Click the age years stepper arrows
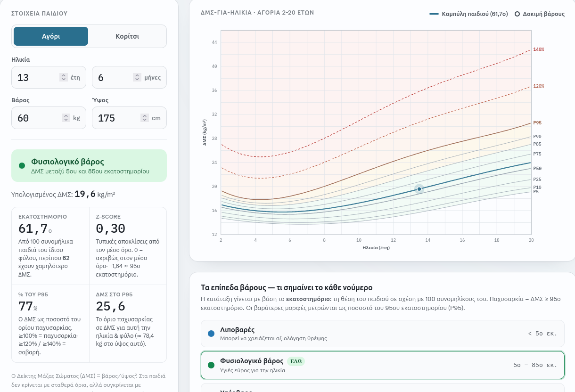This screenshot has height=392, width=575. [x=64, y=77]
